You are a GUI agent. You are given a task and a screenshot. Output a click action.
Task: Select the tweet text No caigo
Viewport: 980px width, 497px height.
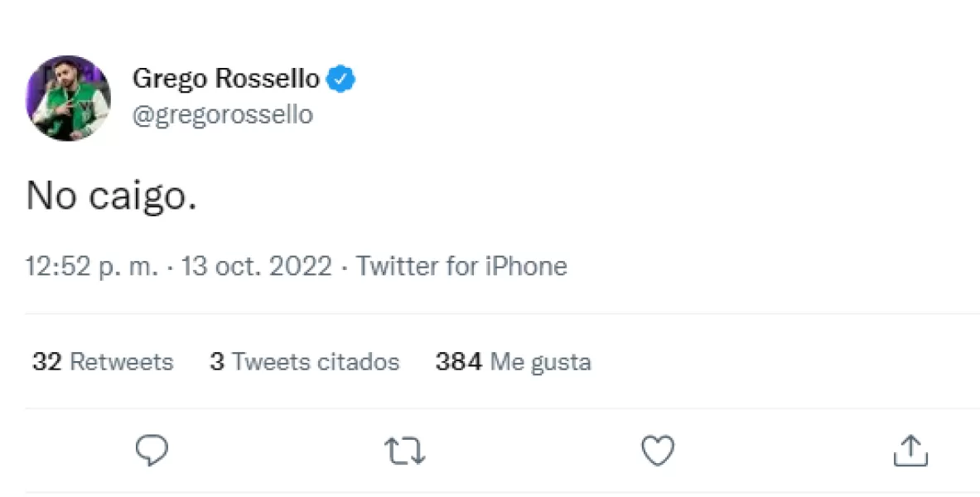pyautogui.click(x=113, y=196)
